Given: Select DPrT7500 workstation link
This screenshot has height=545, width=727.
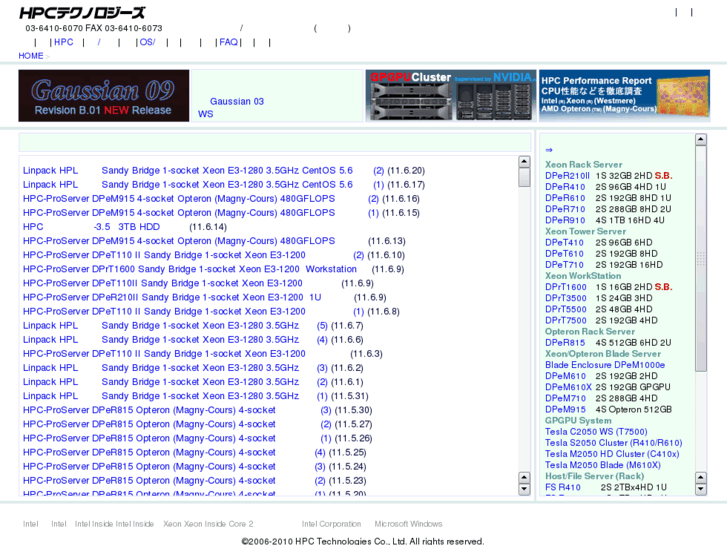Looking at the screenshot, I should click(566, 321).
